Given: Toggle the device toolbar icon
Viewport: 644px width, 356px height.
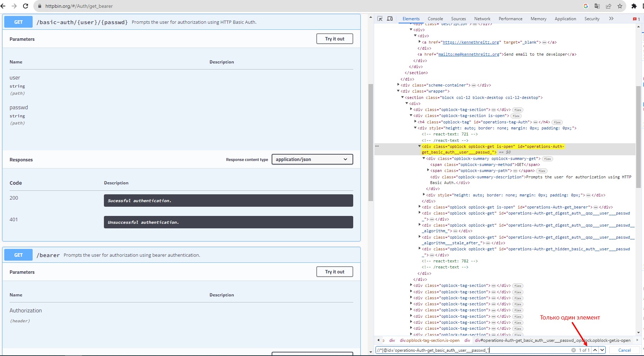Looking at the screenshot, I should pyautogui.click(x=390, y=19).
